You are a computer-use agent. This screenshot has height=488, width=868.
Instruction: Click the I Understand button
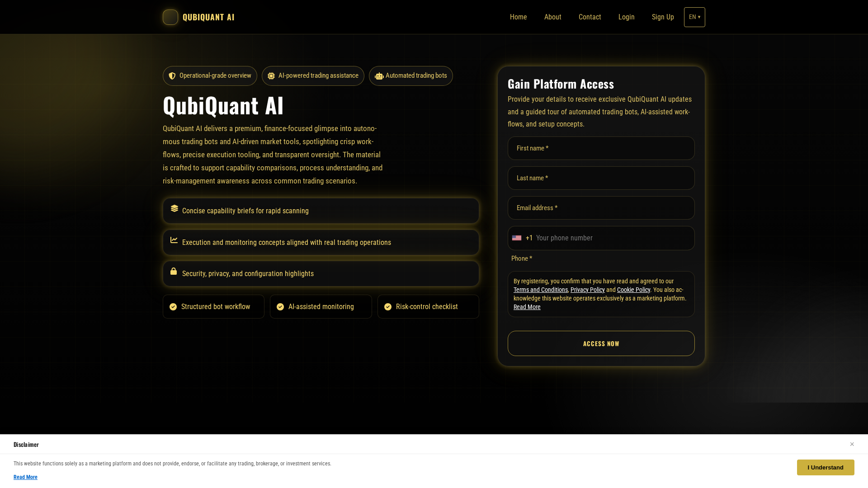[826, 468]
